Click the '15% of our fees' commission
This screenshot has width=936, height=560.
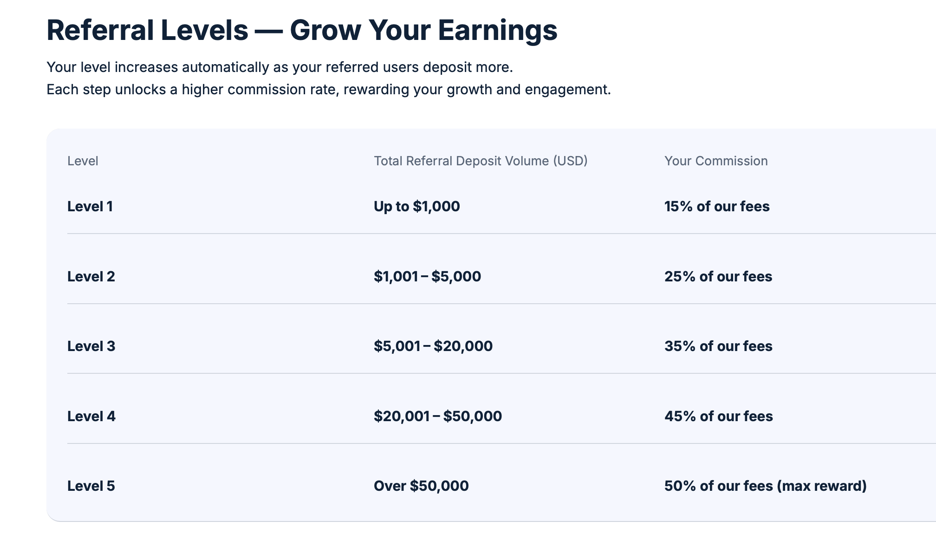click(717, 207)
